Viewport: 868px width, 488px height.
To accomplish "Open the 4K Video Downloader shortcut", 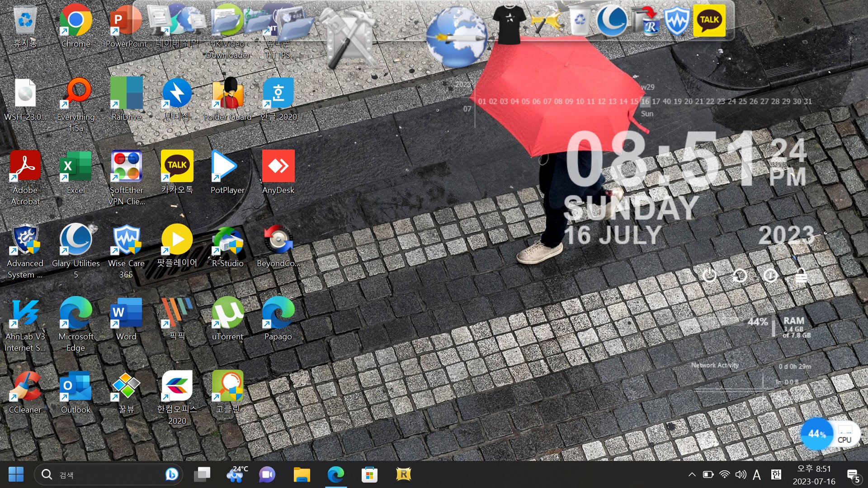I will tap(228, 32).
